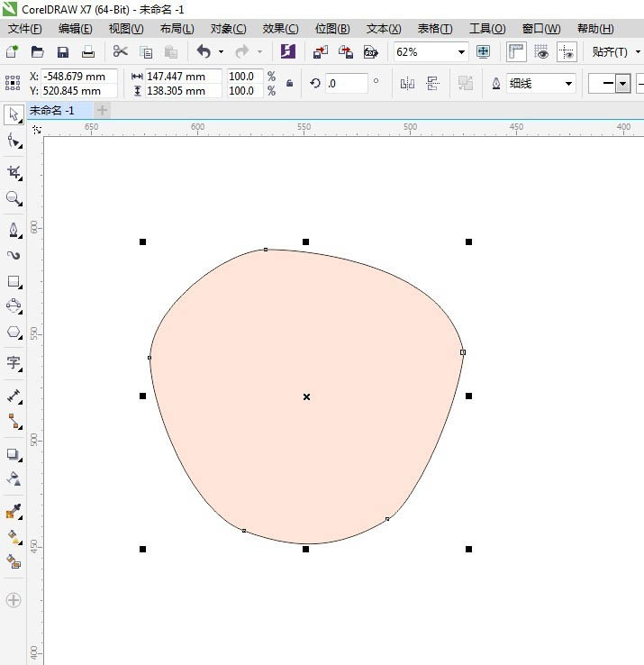Open the Effects menu

[279, 29]
